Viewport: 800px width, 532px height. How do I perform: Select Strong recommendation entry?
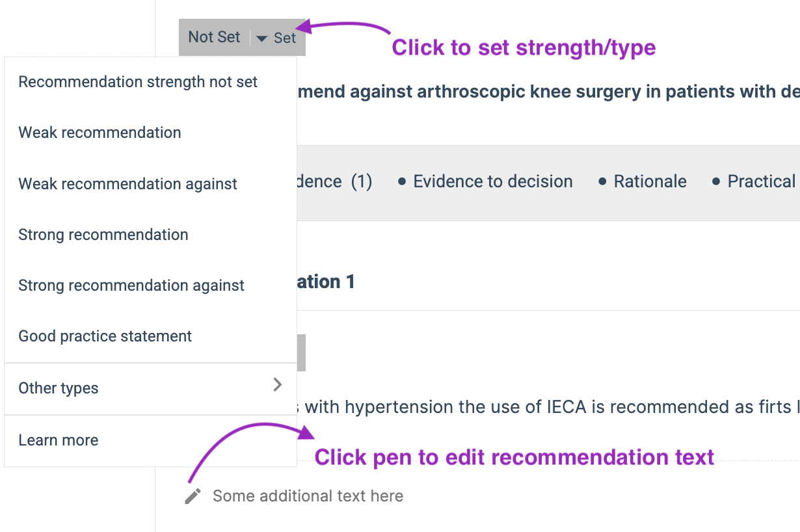150,235
